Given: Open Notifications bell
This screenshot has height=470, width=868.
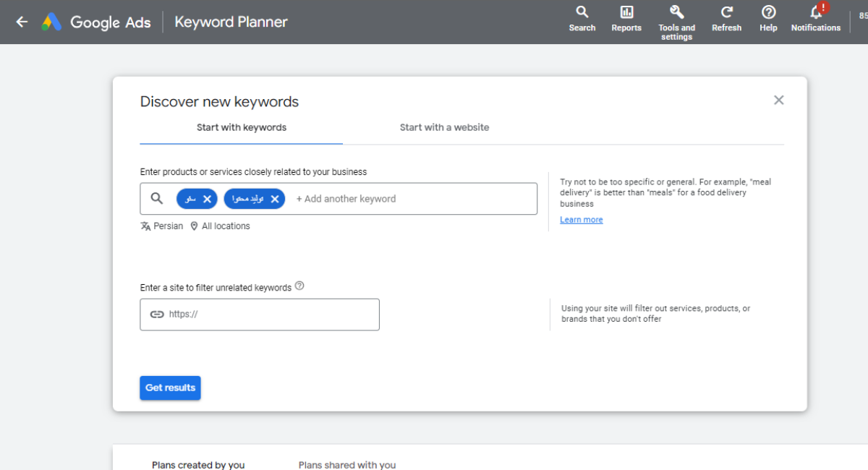Looking at the screenshot, I should pyautogui.click(x=816, y=19).
